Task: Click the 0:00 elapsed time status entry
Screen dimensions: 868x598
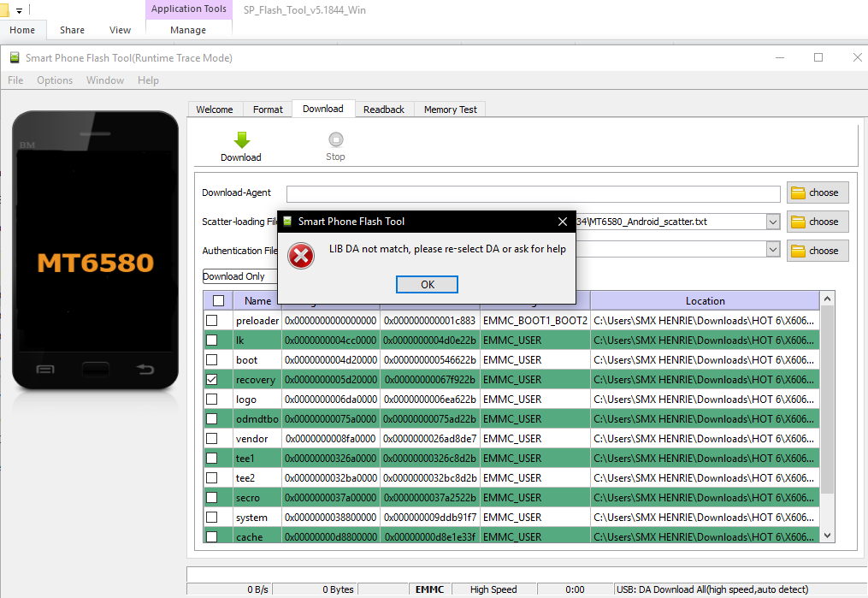Action: point(575,589)
